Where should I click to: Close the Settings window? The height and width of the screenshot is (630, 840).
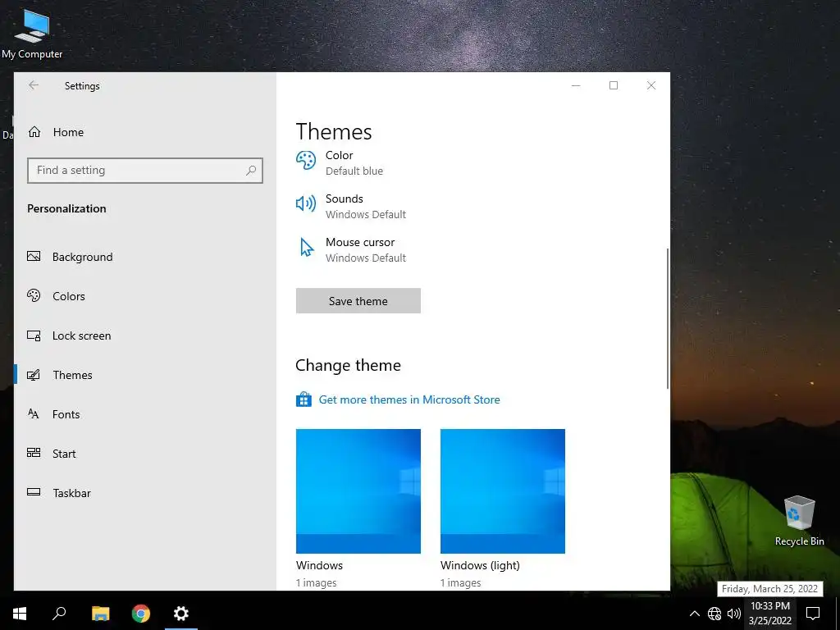point(651,85)
